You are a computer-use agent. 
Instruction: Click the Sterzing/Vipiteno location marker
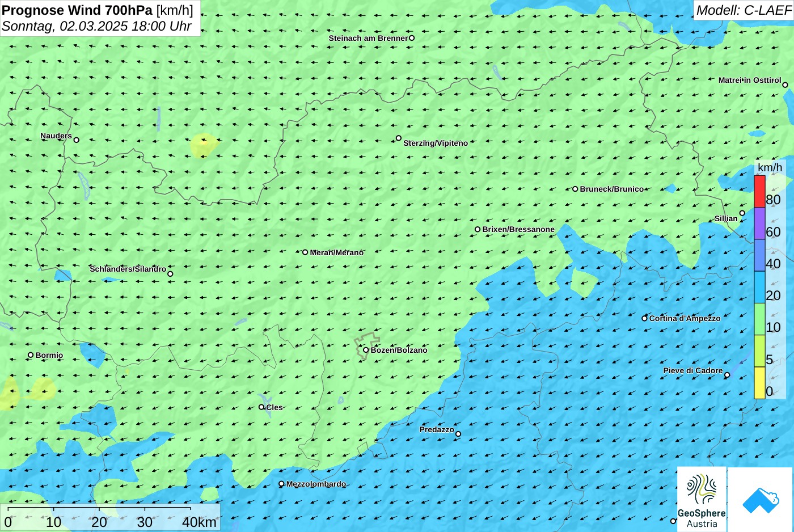pos(399,138)
